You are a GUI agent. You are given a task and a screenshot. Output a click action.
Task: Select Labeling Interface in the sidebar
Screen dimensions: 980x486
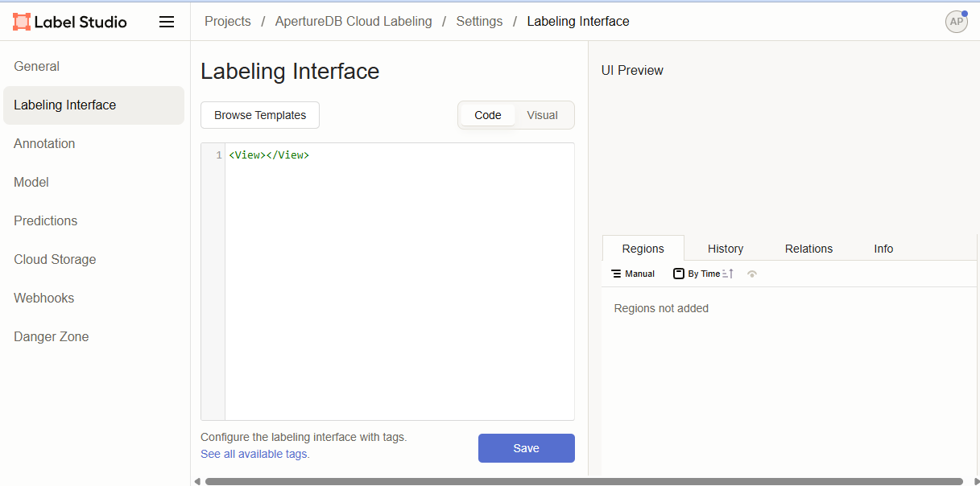pyautogui.click(x=94, y=105)
